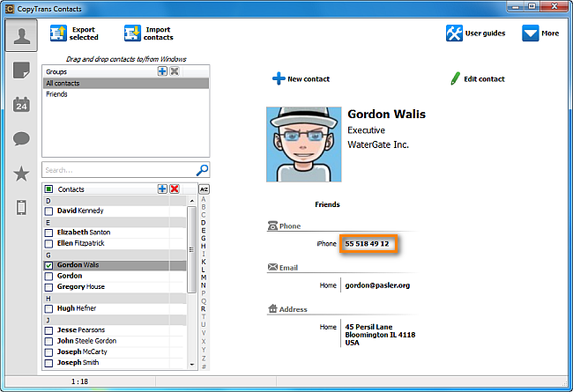Click the magnifier search icon
Screen dimensions: 573x392
point(202,170)
